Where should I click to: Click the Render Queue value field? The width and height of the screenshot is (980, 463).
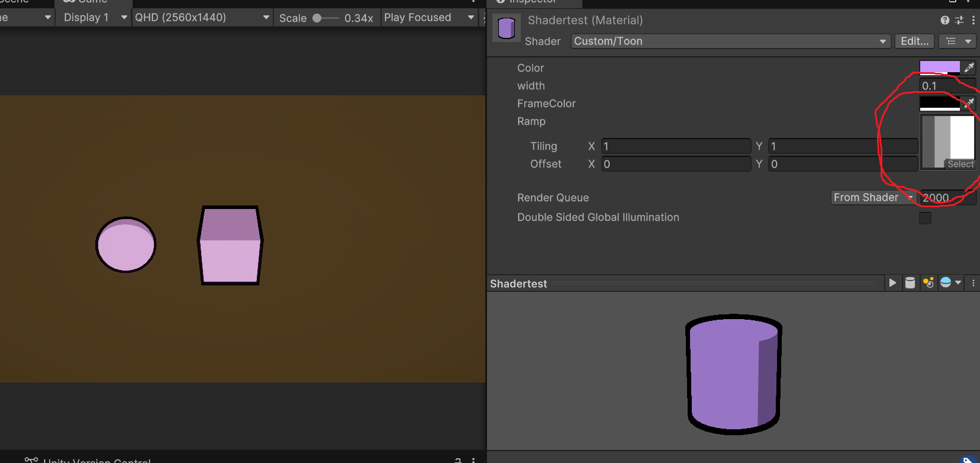click(948, 197)
